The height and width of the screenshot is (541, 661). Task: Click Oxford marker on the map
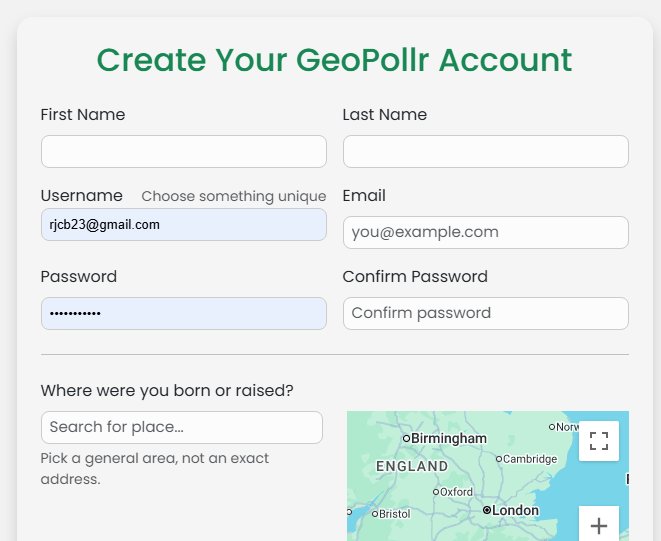[436, 492]
